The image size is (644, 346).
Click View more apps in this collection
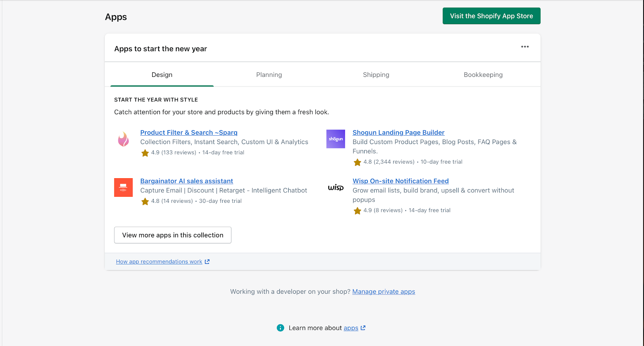(173, 235)
